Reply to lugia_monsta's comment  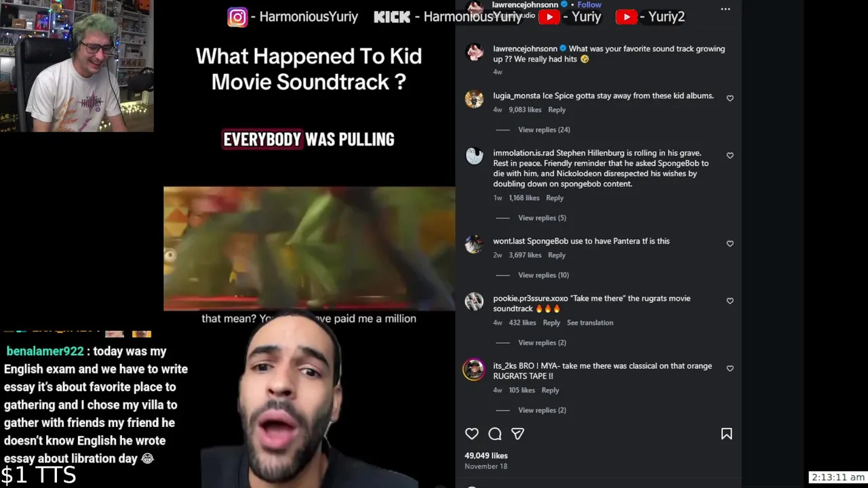pyautogui.click(x=557, y=110)
